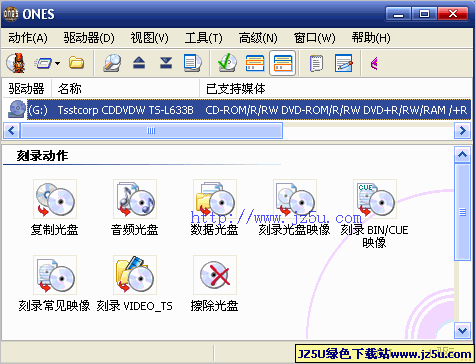Click the document-on-disc toolbar icon
The image size is (476, 364).
[x=193, y=63]
